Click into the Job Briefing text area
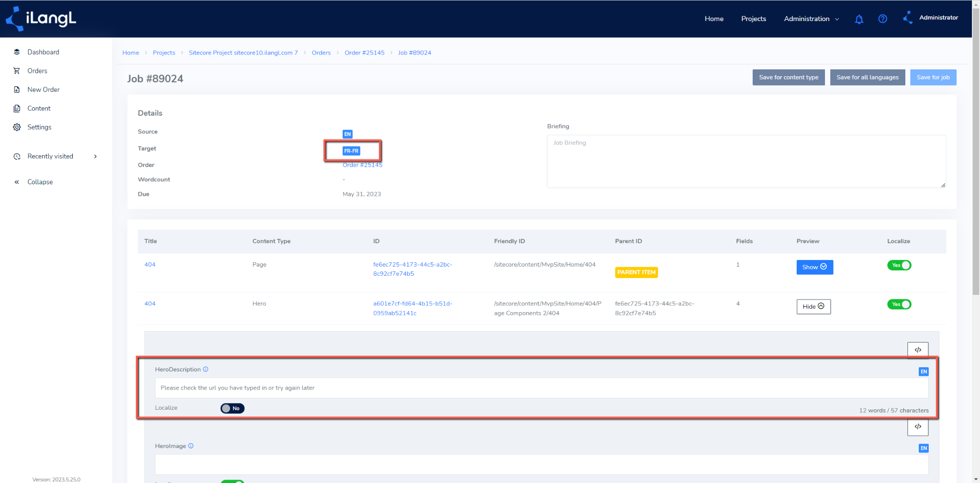This screenshot has height=483, width=980. [746, 161]
